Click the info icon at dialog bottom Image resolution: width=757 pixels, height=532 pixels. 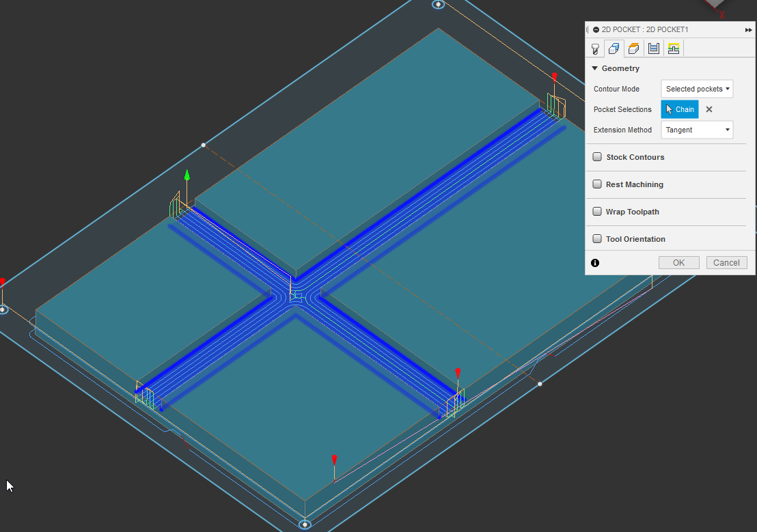[x=594, y=262]
